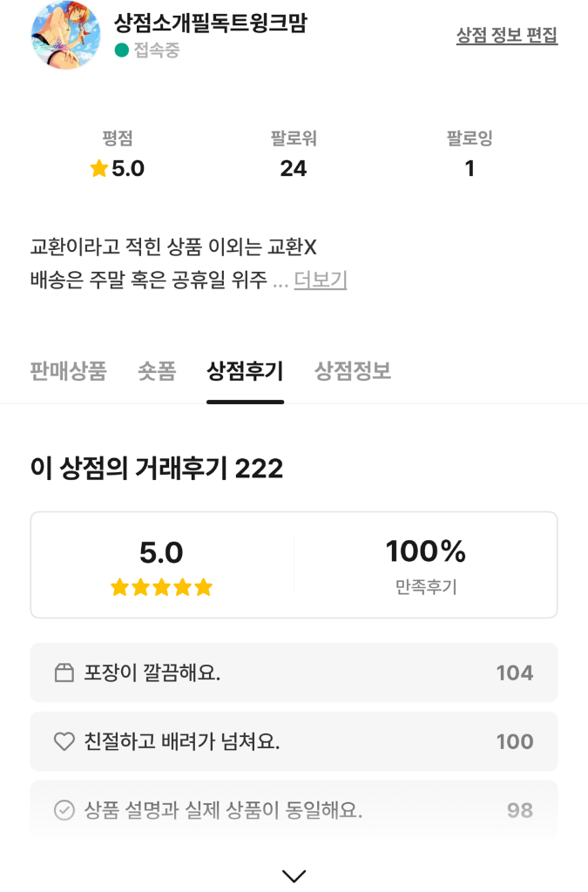The height and width of the screenshot is (892, 588).
Task: Select the 상점후기 tab
Action: [245, 371]
